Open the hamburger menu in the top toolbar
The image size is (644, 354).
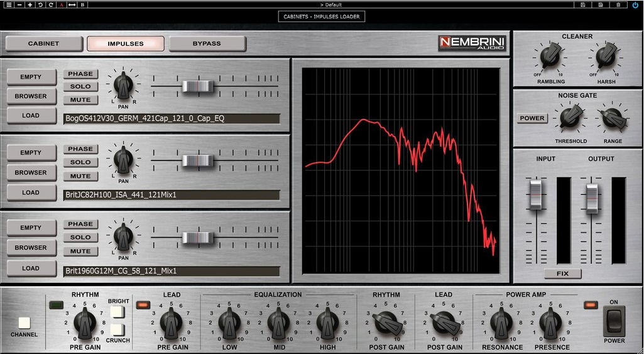point(9,5)
